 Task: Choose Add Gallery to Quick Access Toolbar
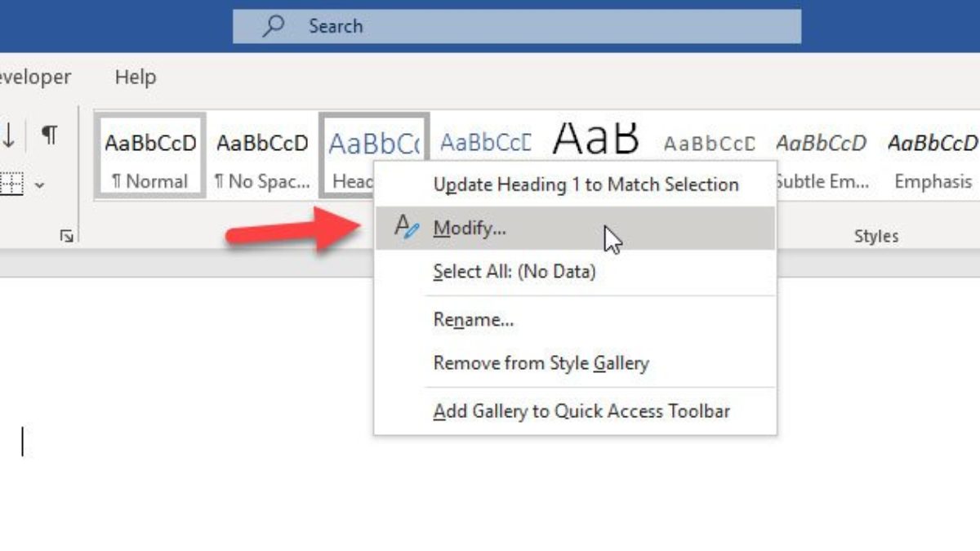coord(581,411)
